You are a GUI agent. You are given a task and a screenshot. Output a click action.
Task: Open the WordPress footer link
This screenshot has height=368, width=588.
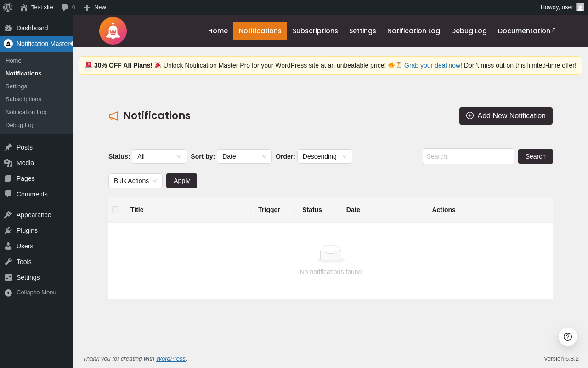pos(171,358)
